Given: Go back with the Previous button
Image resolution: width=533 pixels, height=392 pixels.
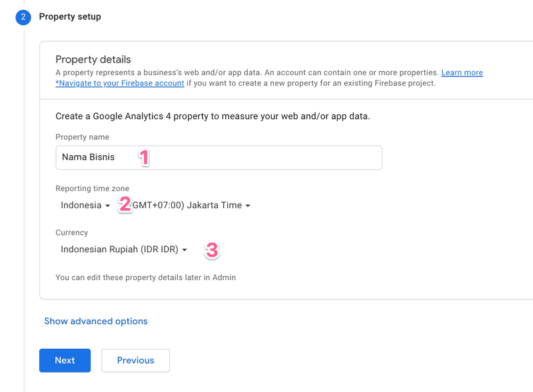Looking at the screenshot, I should tap(135, 360).
